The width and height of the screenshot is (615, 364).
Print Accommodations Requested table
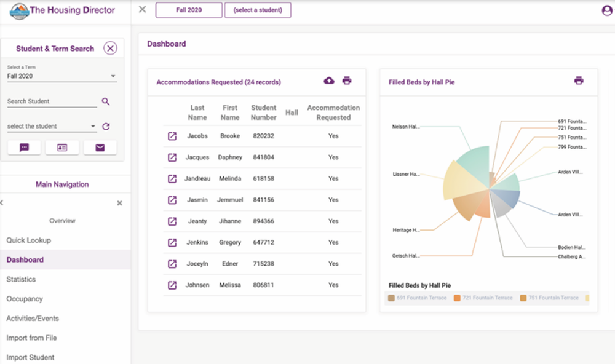pos(347,81)
